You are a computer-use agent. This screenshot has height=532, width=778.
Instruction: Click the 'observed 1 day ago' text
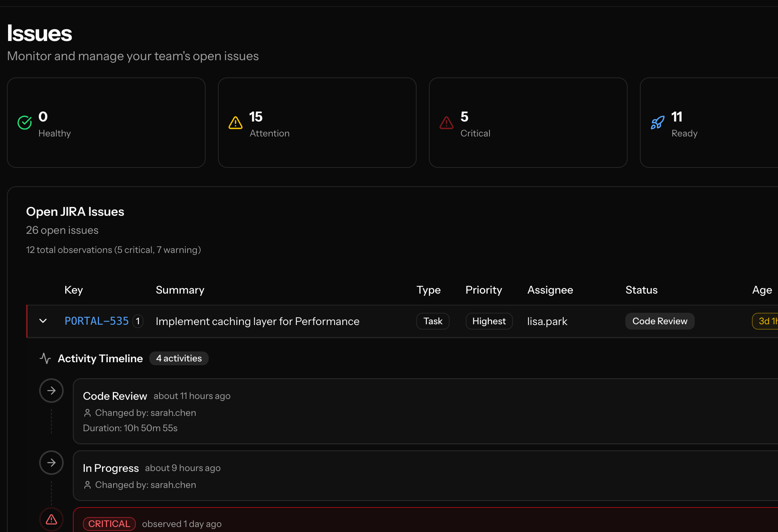182,524
